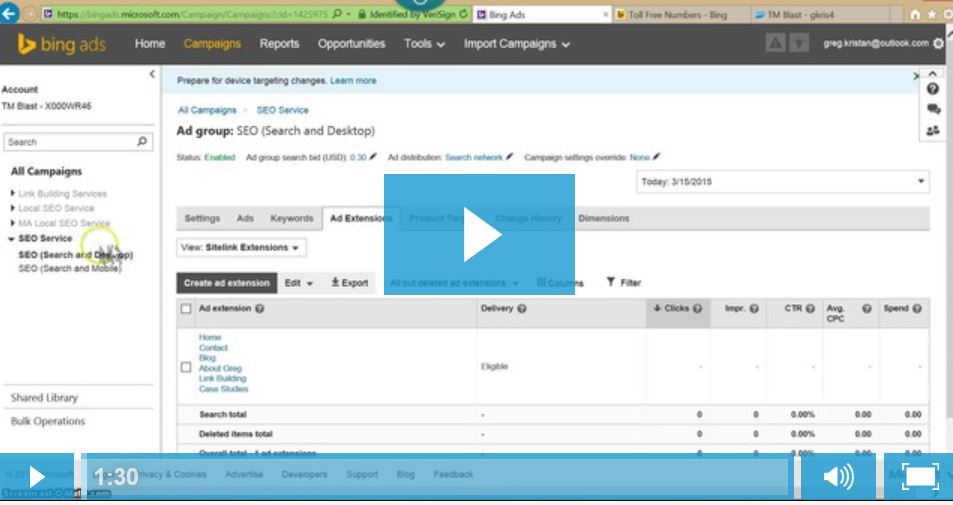Click the lightbulb tips icon in header
Image resolution: width=953 pixels, height=505 pixels.
coord(799,43)
